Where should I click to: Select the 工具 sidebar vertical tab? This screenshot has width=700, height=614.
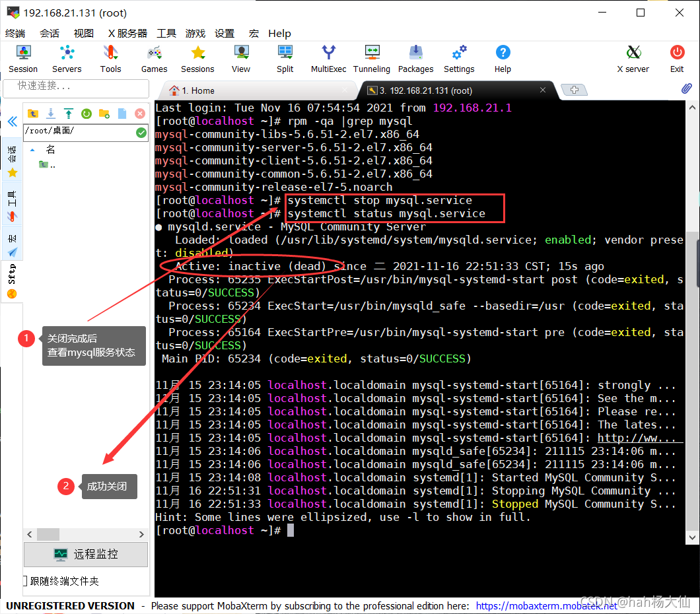[x=12, y=205]
